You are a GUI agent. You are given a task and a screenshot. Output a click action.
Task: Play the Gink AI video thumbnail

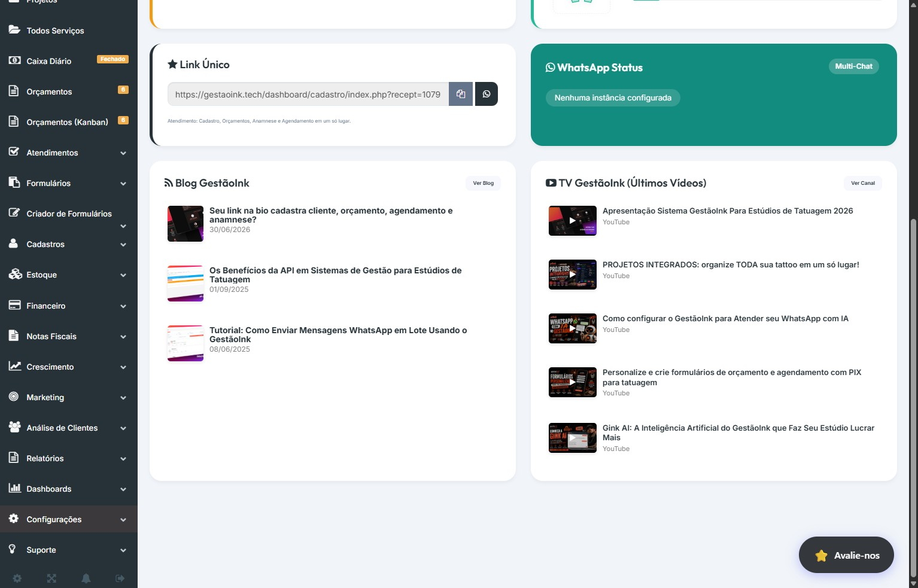pos(573,438)
